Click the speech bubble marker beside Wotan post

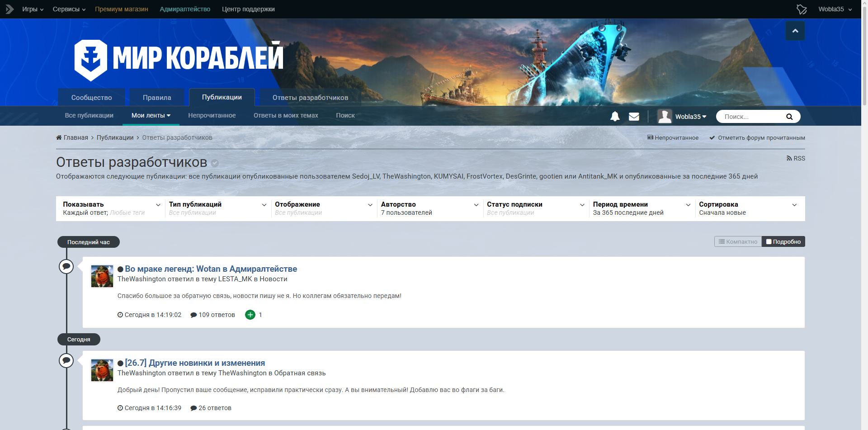tap(66, 266)
